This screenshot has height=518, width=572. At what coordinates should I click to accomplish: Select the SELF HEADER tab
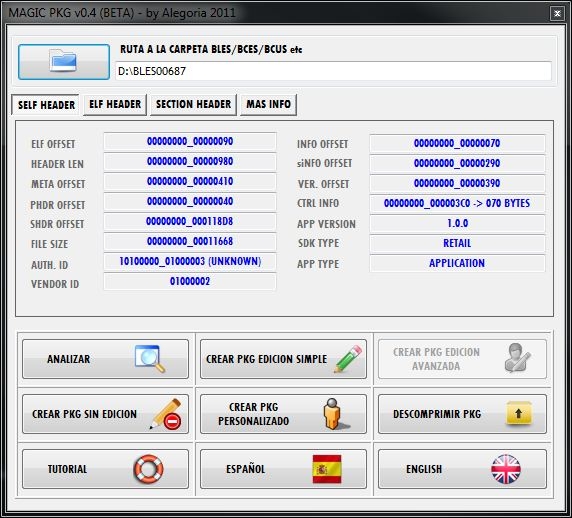(x=46, y=105)
